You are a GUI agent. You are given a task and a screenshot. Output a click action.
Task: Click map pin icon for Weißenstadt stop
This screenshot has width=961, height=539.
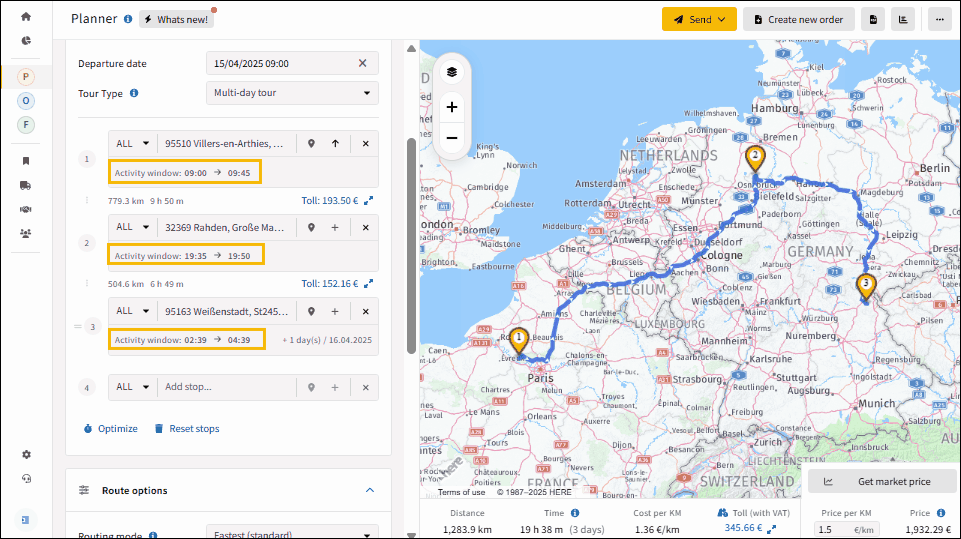[311, 312]
